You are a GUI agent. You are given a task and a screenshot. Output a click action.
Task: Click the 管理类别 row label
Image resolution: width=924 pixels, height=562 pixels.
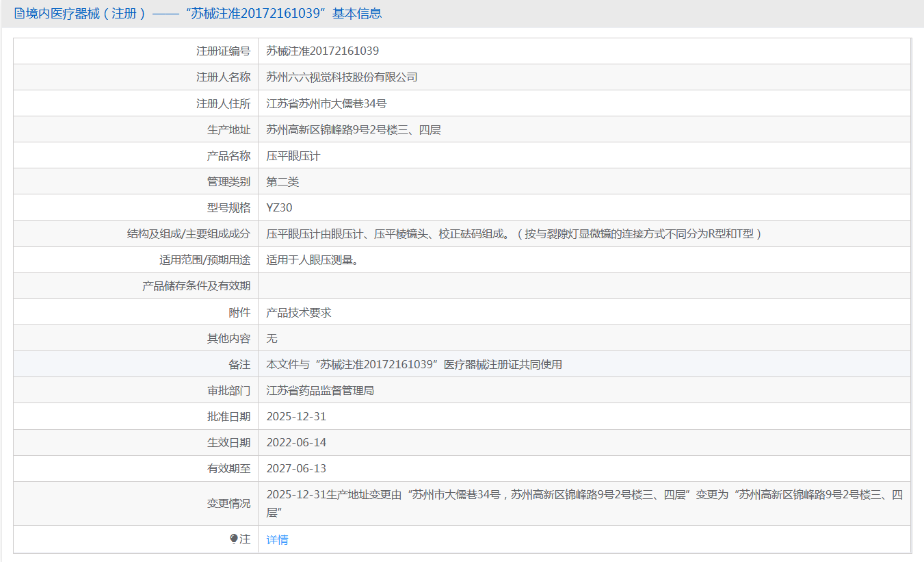click(228, 181)
